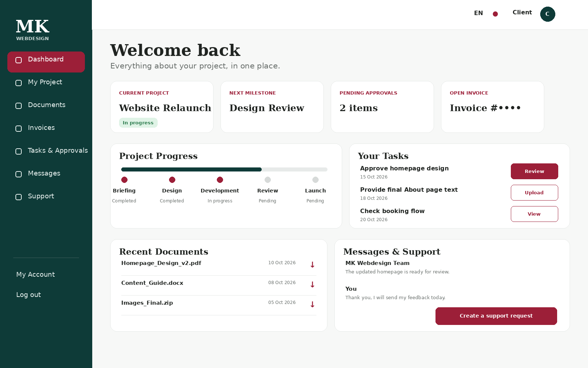Open the Next Milestone Design Review card

coord(272,107)
